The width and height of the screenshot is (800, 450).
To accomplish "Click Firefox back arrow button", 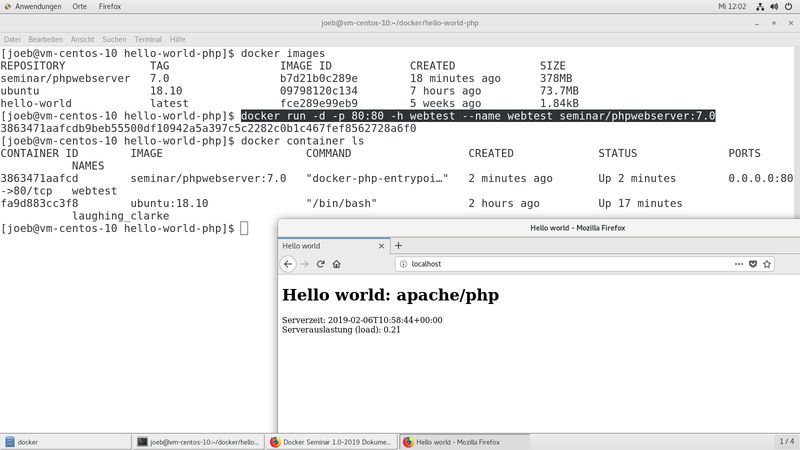I will 288,264.
